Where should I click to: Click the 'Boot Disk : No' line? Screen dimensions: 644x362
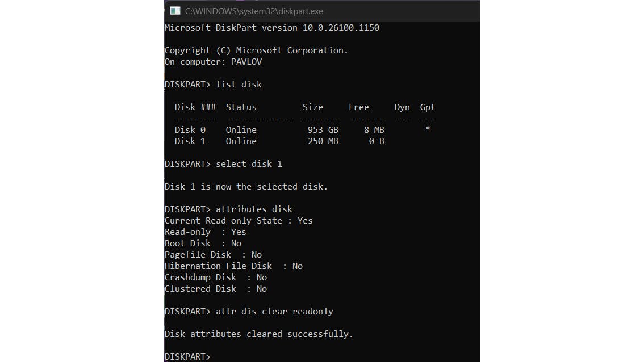tap(203, 243)
